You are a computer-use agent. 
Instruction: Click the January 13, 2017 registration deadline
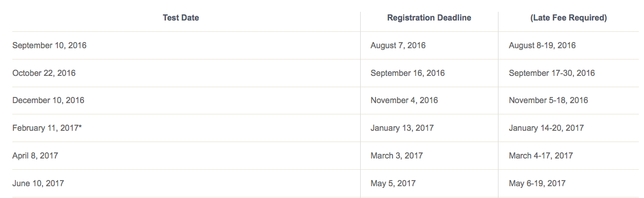(x=402, y=128)
